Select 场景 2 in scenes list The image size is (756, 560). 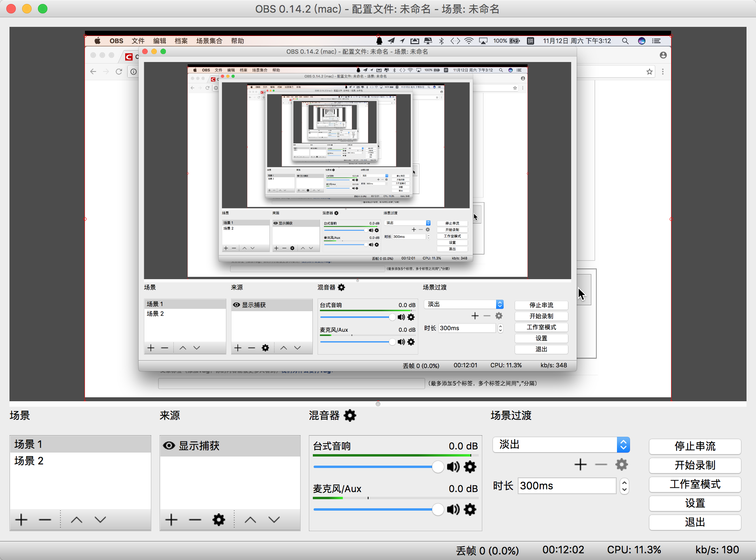(80, 461)
